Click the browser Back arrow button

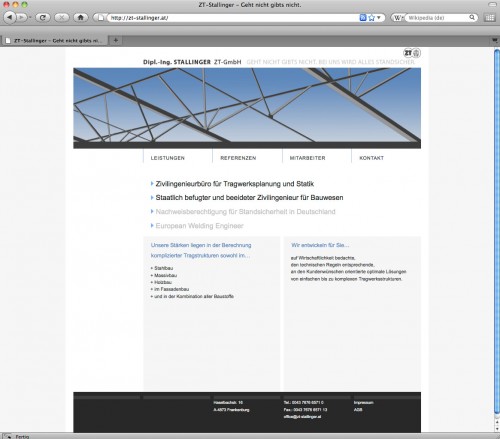(9, 17)
